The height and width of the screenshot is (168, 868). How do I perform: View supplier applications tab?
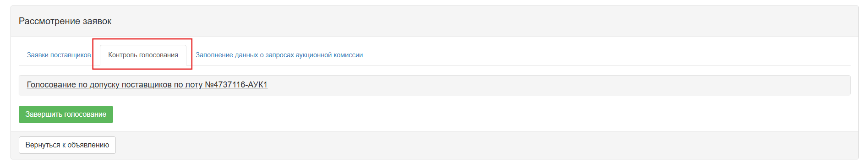(59, 55)
